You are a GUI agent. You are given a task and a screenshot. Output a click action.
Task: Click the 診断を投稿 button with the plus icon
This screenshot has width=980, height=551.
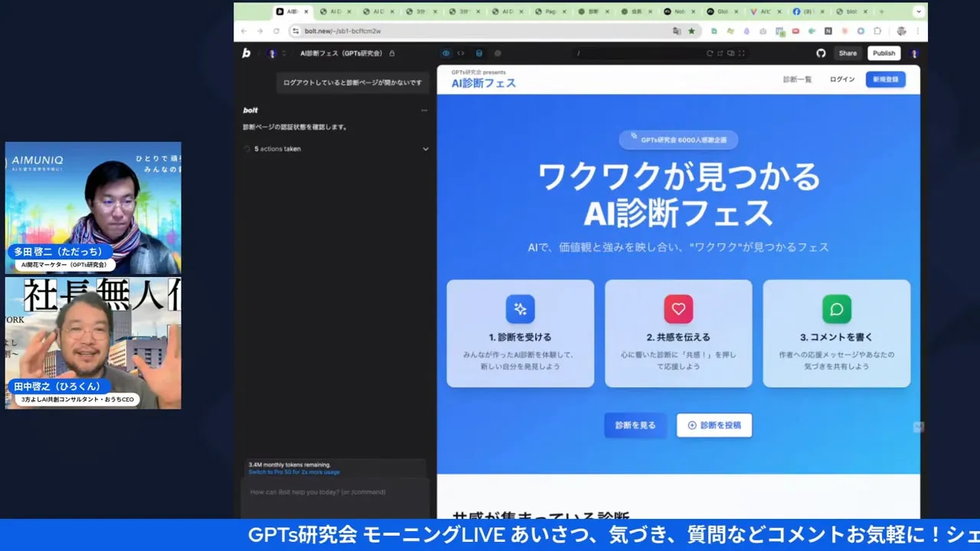(x=714, y=425)
